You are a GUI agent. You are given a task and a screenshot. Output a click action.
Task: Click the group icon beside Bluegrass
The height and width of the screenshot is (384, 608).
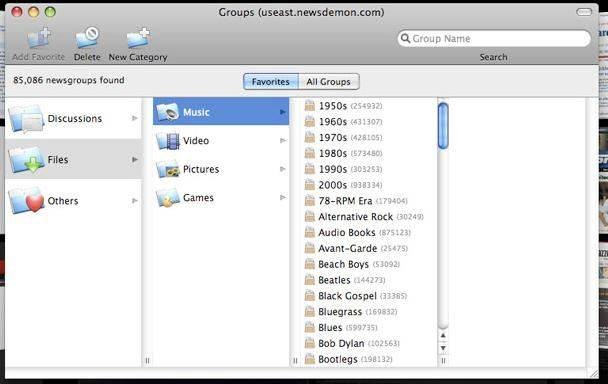pos(309,311)
